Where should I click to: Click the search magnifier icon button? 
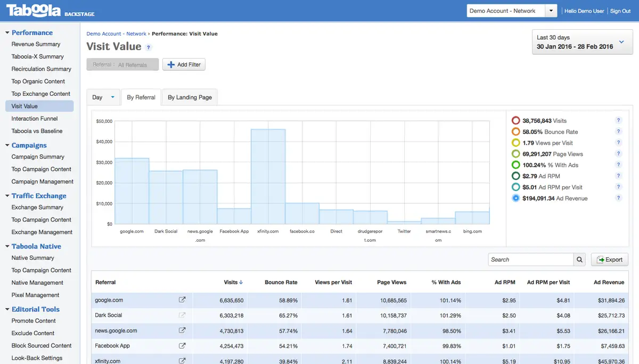579,260
